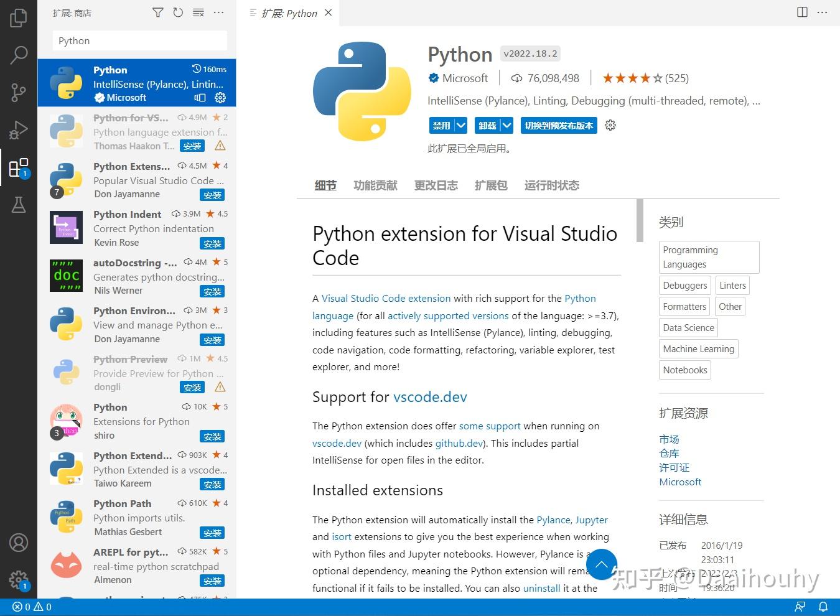Disable the Python extension with 禁用 button
840x616 pixels.
(442, 125)
